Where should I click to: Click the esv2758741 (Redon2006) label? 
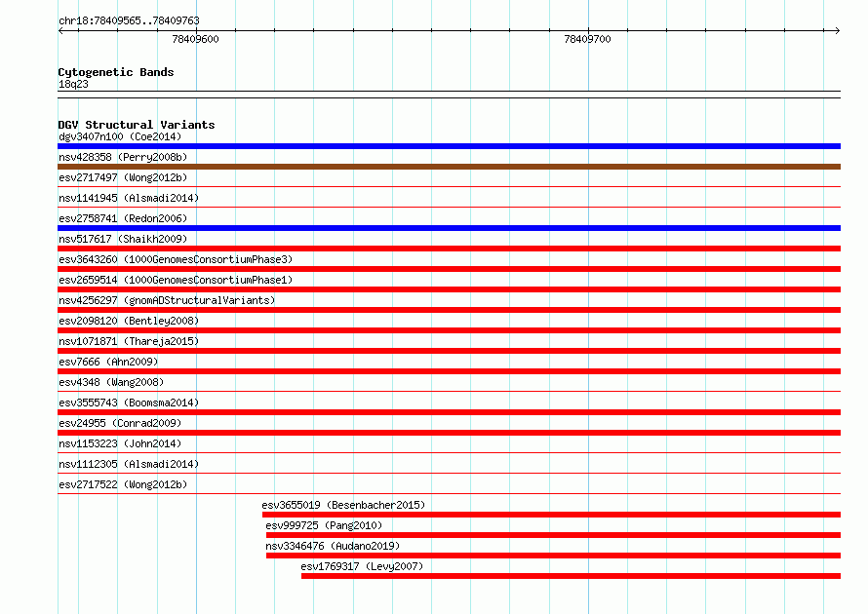tap(123, 218)
